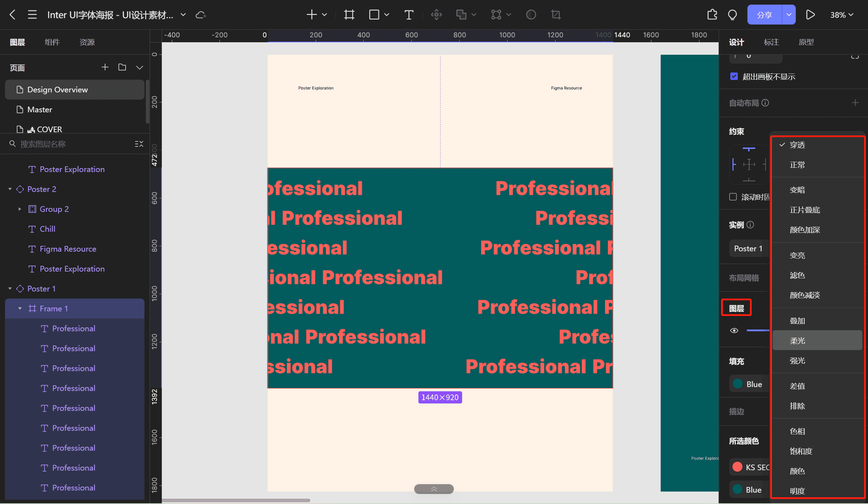This screenshot has width=868, height=504.
Task: Open the comment bubble icon
Action: (732, 15)
